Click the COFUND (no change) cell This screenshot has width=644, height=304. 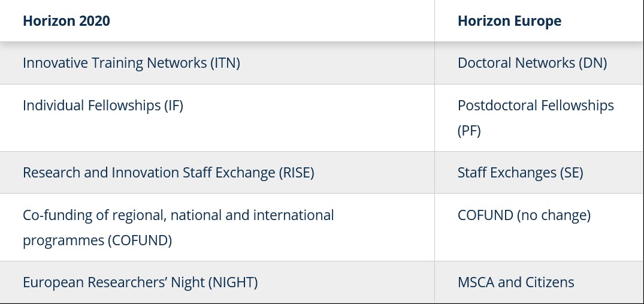(x=524, y=215)
